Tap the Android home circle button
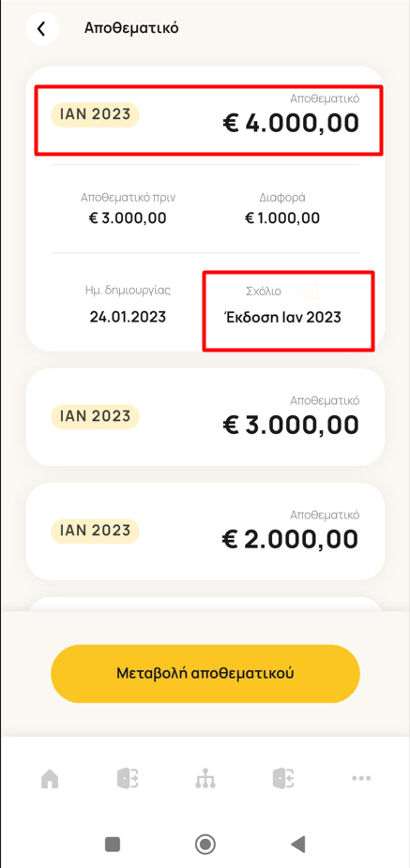The width and height of the screenshot is (410, 868). pos(205,844)
